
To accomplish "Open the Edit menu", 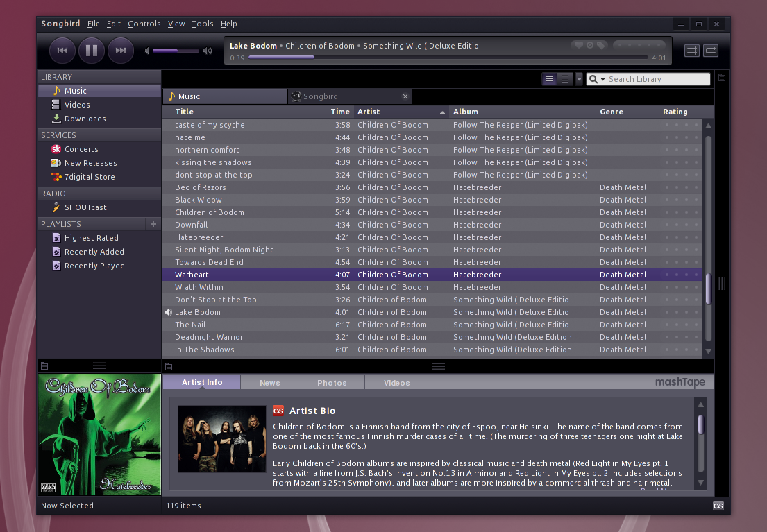I will (113, 24).
